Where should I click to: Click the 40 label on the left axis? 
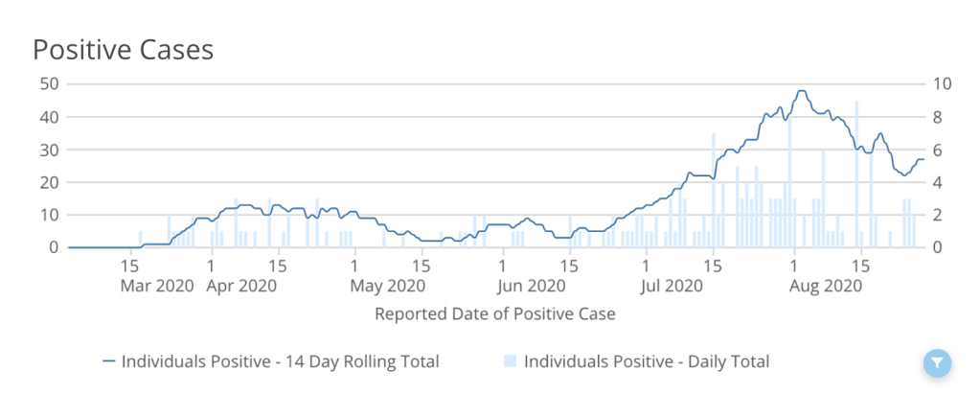(x=49, y=117)
